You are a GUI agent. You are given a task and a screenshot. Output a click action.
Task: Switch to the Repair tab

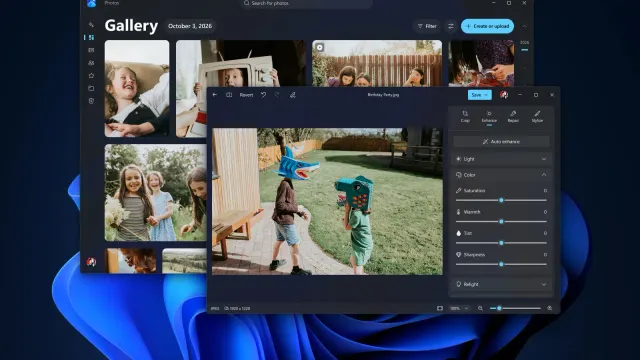coord(513,116)
